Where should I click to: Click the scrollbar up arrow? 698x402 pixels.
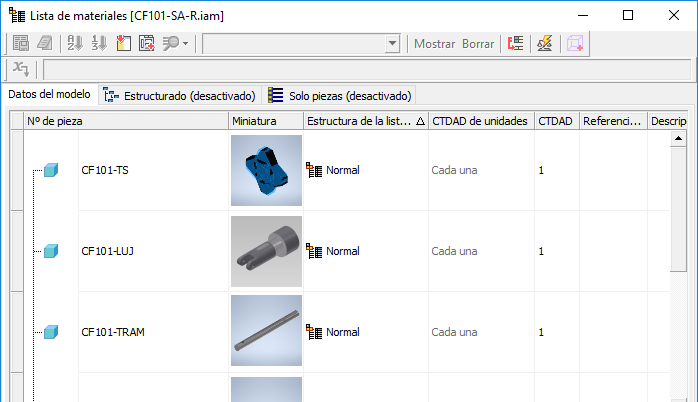click(x=678, y=138)
